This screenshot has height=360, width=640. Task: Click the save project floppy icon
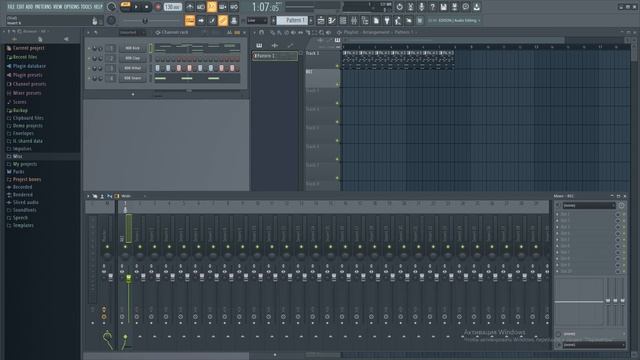[x=444, y=7]
